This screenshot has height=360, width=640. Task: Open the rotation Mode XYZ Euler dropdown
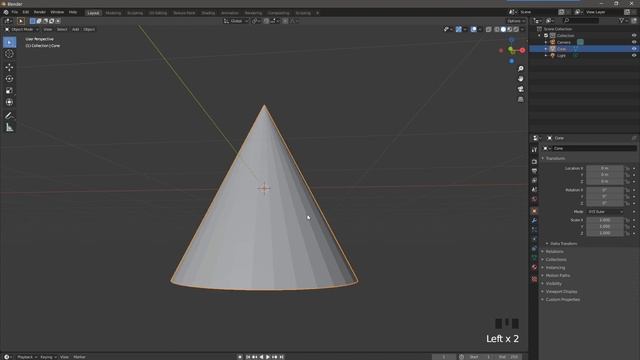pos(606,212)
